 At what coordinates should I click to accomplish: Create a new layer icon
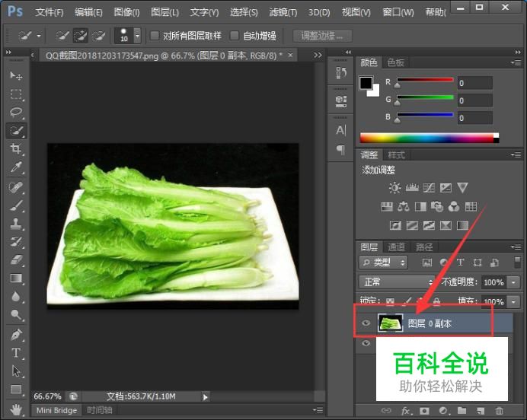pyautogui.click(x=481, y=411)
